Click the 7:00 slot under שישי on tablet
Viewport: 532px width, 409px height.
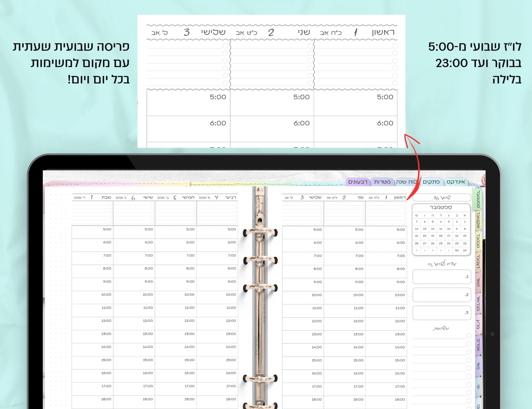[134, 258]
